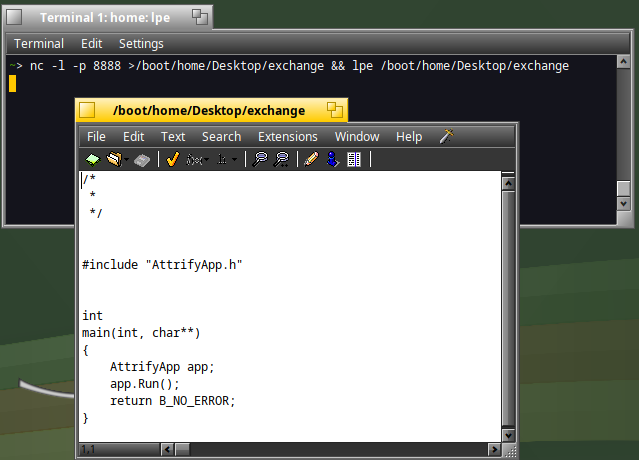Screen dimensions: 639x460
Task: Click the #include "AttrifyApp.h" line
Action: [x=162, y=265]
